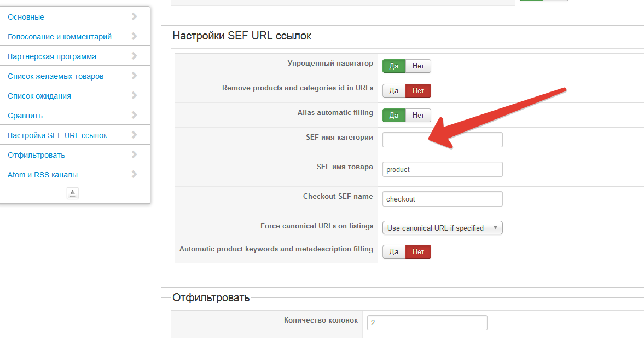This screenshot has height=338, width=644.
Task: Go to Настройки SEF URL ссылок menu item
Action: point(57,135)
